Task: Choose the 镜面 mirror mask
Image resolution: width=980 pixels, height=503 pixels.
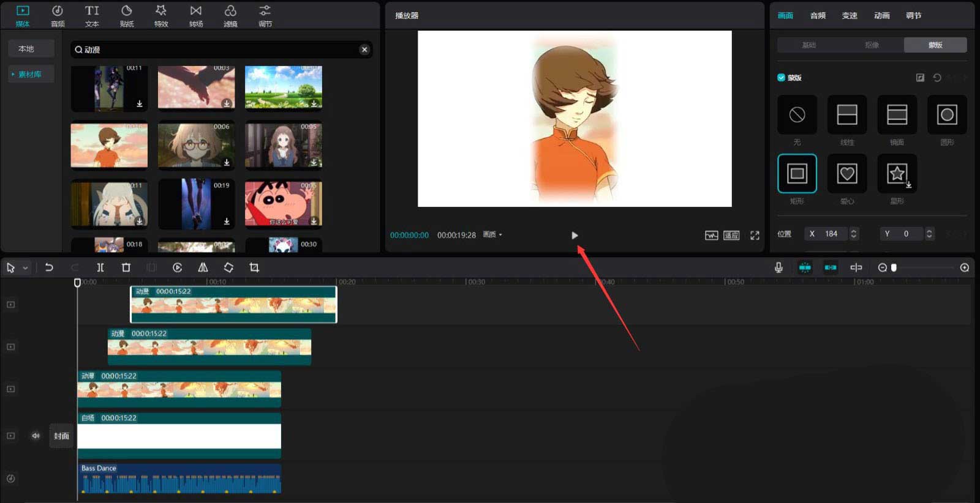Action: [x=897, y=114]
